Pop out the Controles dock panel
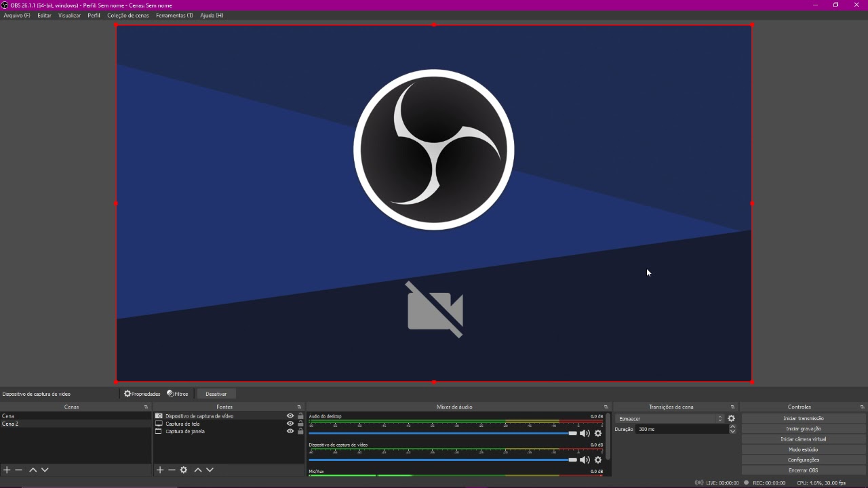The image size is (868, 488). click(862, 407)
